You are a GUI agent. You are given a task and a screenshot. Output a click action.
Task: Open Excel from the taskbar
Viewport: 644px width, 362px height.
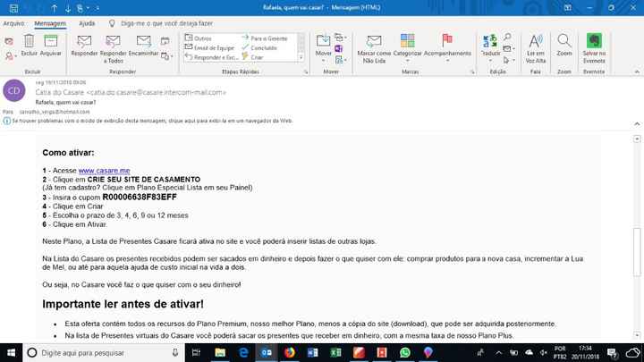pos(335,352)
